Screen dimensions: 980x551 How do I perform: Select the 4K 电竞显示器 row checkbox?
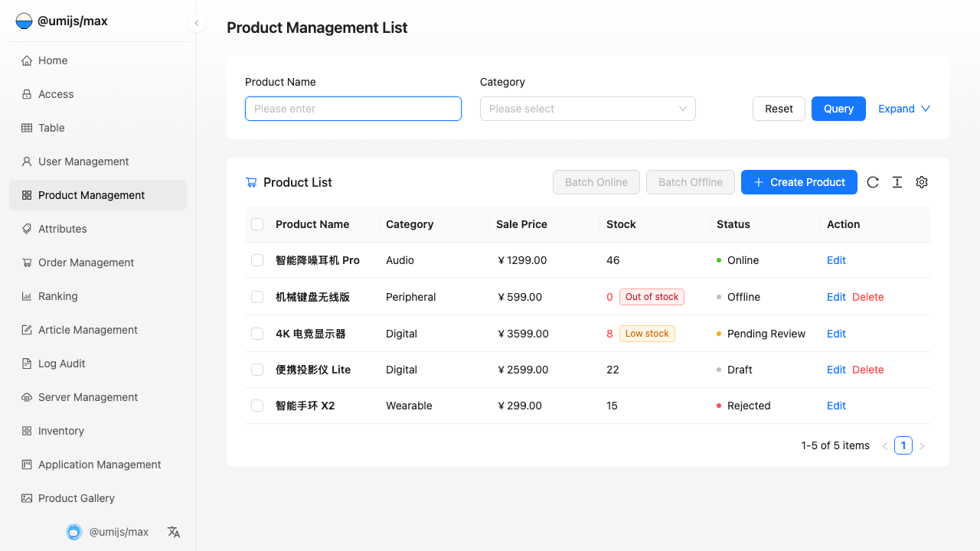[257, 334]
